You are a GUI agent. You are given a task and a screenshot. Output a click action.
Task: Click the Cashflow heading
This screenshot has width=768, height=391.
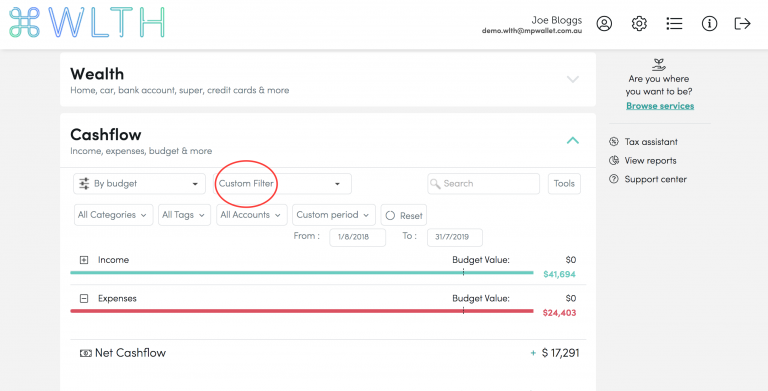[106, 134]
